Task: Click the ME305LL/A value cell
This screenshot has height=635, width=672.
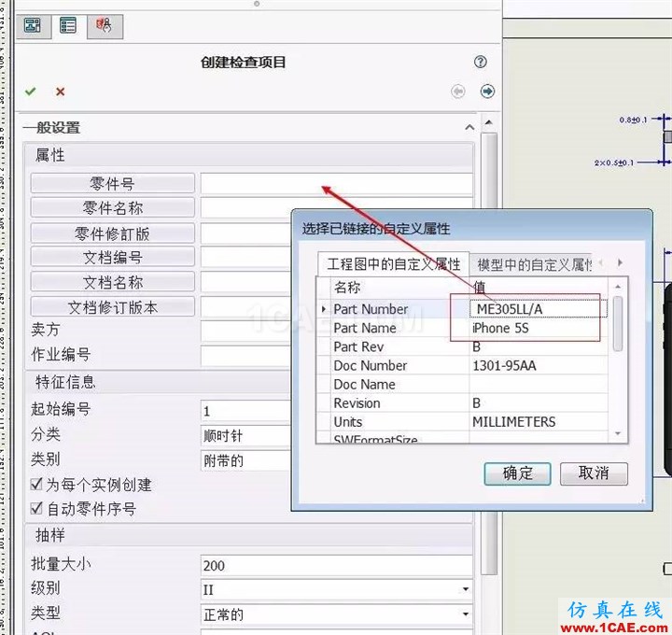Action: [539, 309]
